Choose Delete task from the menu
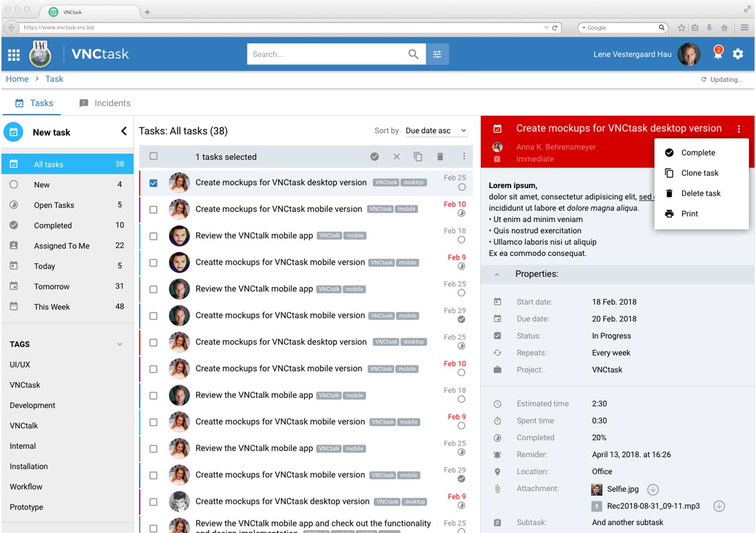 tap(701, 193)
